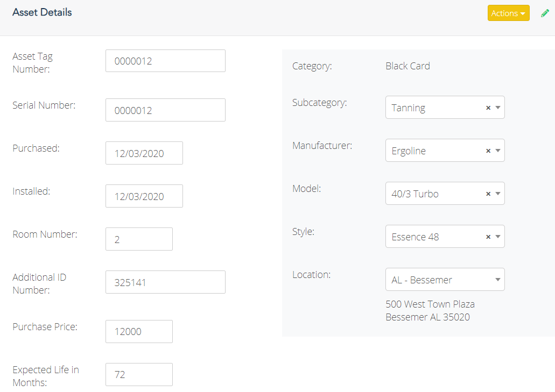Image resolution: width=555 pixels, height=392 pixels.
Task: Clear the Ergoline manufacturer selection
Action: point(488,151)
